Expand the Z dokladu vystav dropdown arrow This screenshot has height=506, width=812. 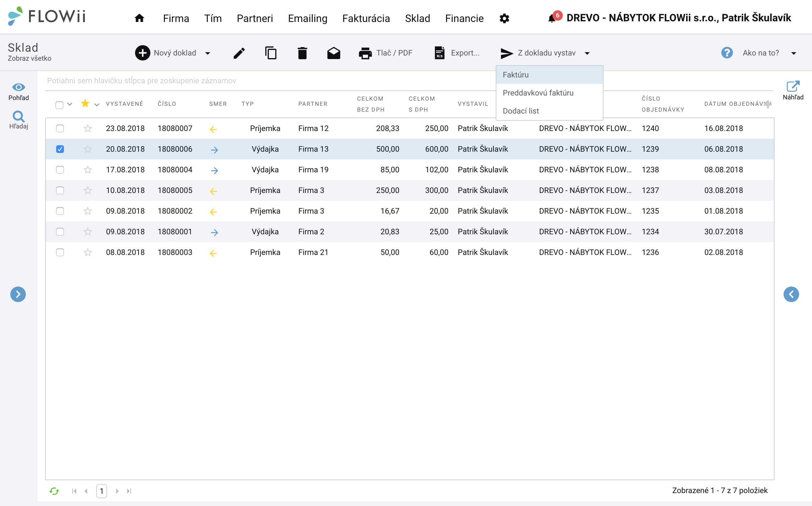[587, 53]
